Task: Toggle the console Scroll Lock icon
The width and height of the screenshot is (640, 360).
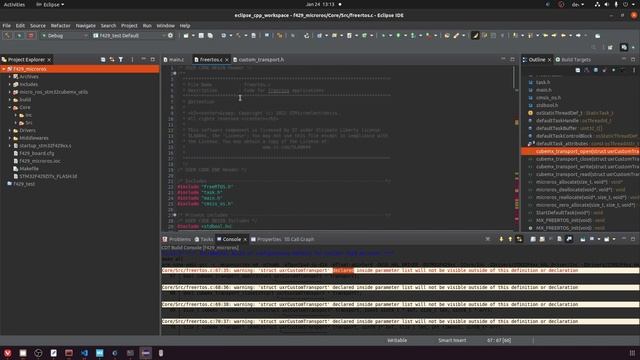Action: point(542,239)
